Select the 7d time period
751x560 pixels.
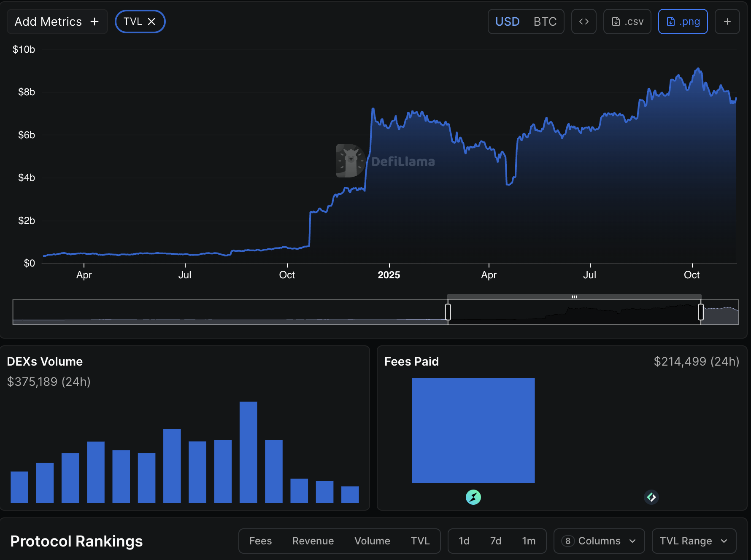(x=496, y=541)
